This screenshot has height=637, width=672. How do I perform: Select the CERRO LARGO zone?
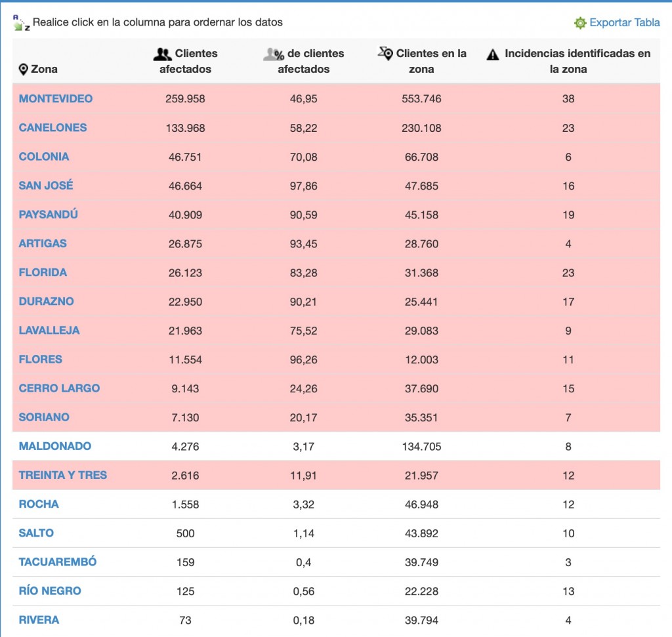59,388
